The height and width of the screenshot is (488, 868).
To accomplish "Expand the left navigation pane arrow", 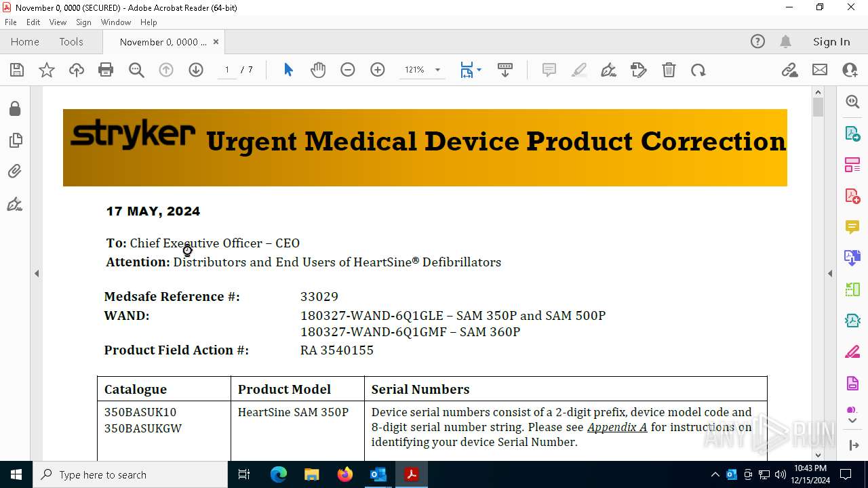I will [x=37, y=274].
